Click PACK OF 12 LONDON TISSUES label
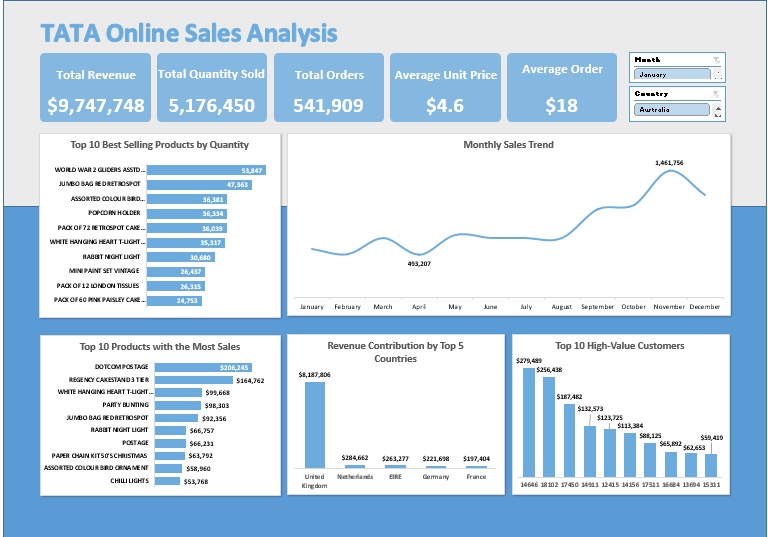 click(98, 286)
